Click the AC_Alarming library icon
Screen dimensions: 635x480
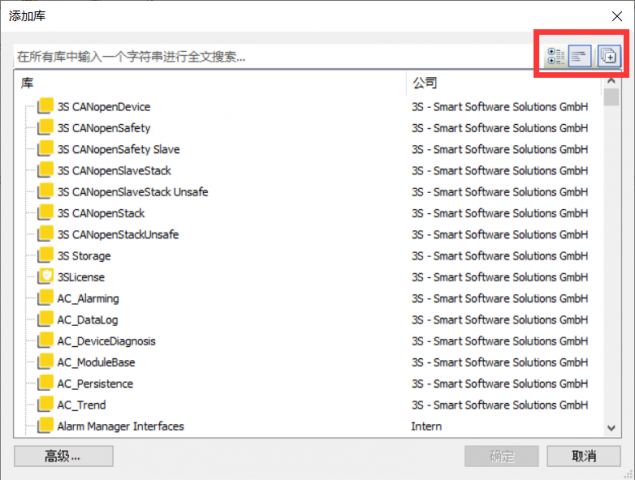45,298
